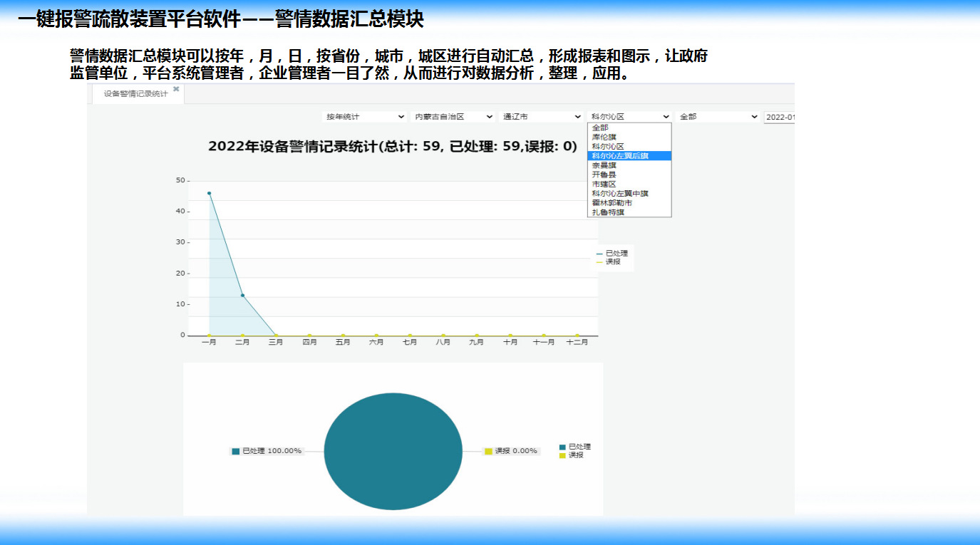Choose 奈曼旗 from the district list

pos(629,165)
